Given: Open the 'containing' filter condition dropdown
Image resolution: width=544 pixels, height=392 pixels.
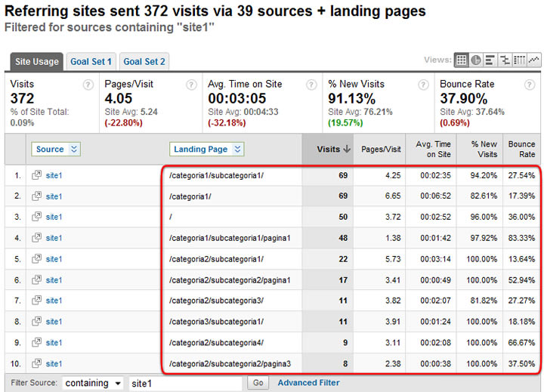Looking at the screenshot, I should (x=93, y=383).
